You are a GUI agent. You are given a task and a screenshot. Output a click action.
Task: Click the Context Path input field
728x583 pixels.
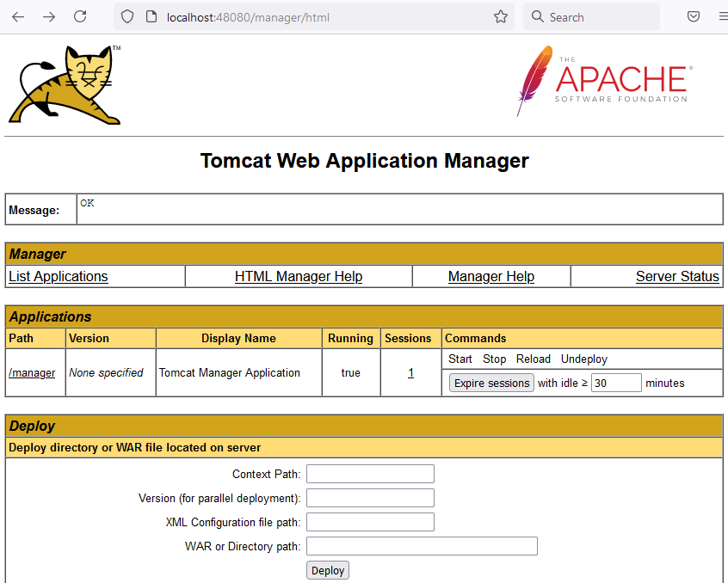(370, 474)
